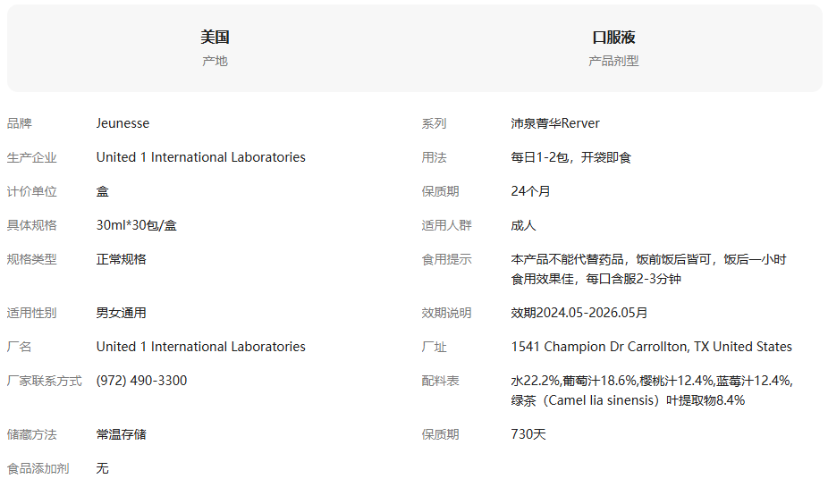Click the 正常规格 specification type value
The width and height of the screenshot is (828, 504).
tap(121, 259)
